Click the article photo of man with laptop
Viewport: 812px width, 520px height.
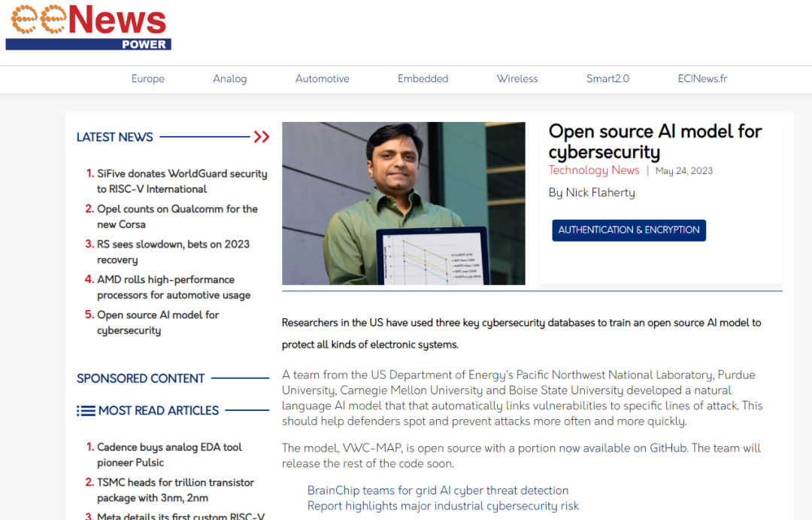point(404,203)
